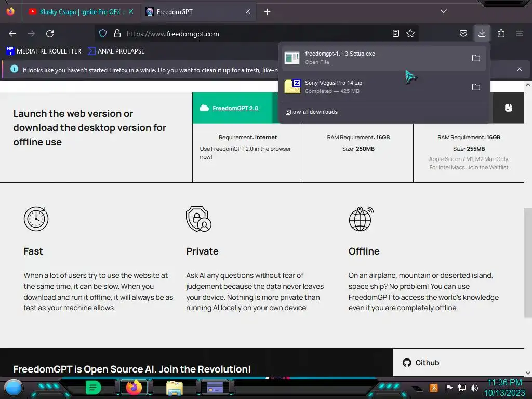Click the taskbar clock and date
Image resolution: width=532 pixels, height=399 pixels.
tap(504, 388)
